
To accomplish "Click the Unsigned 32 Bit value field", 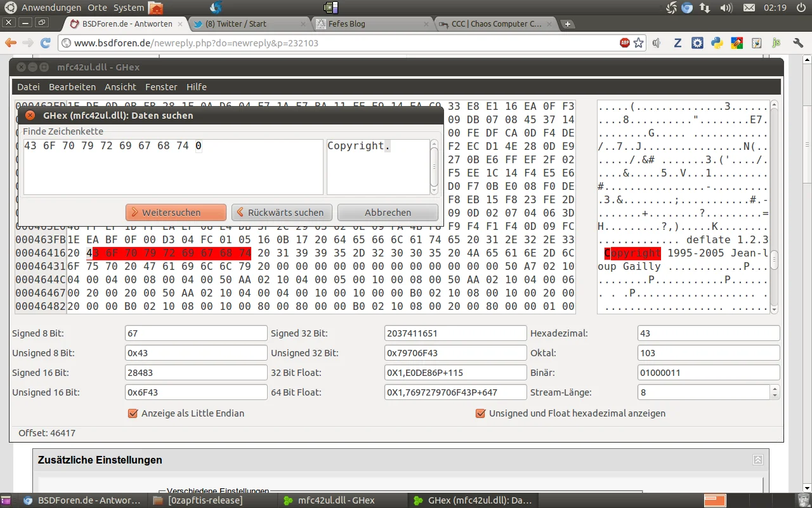I will (455, 353).
